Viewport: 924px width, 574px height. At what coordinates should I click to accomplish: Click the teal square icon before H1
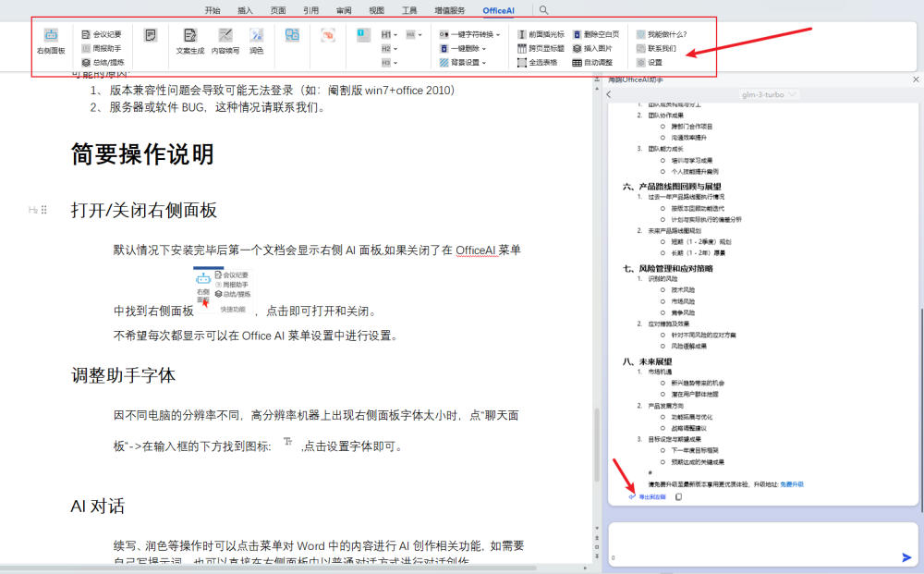click(x=363, y=35)
